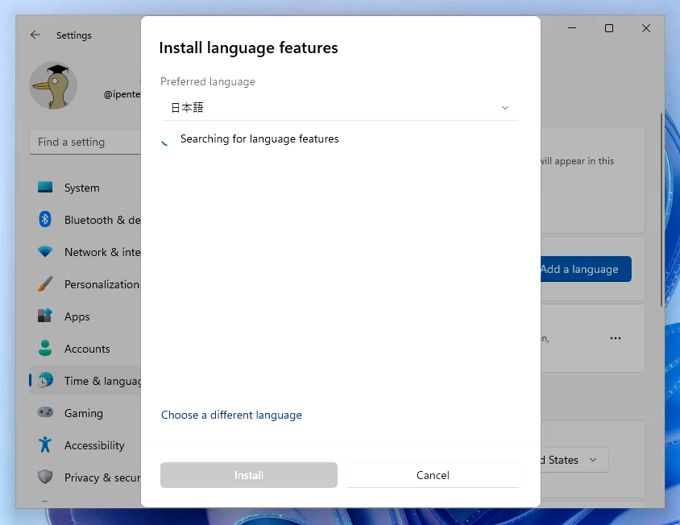Screen dimensions: 680x525
Task: Cancel the Install language features dialog
Action: [x=433, y=475]
